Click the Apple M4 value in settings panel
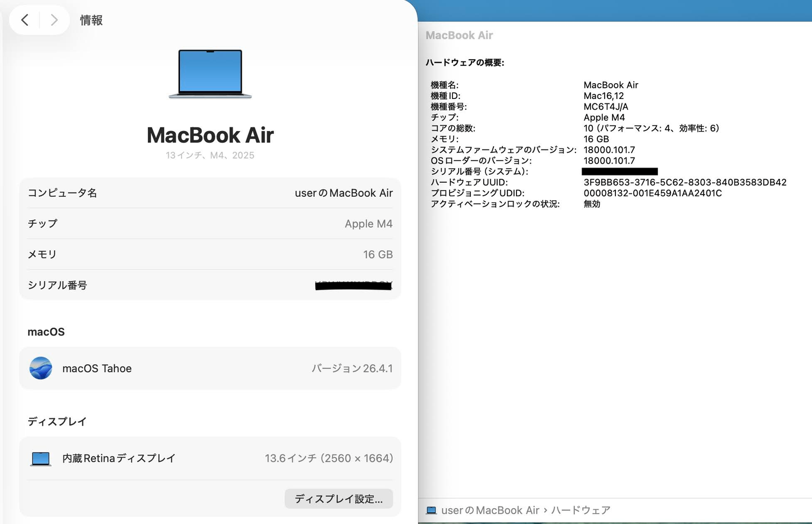Screen dimensions: 812x524 coord(369,224)
